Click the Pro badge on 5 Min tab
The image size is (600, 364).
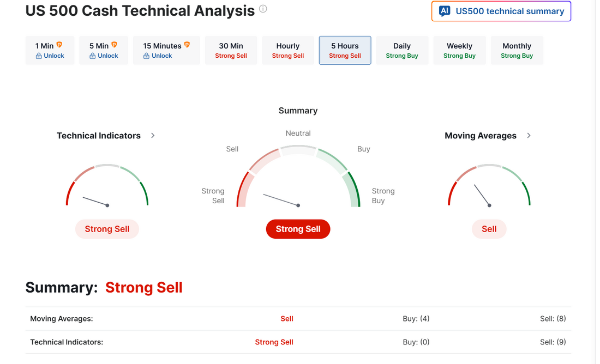pyautogui.click(x=114, y=45)
